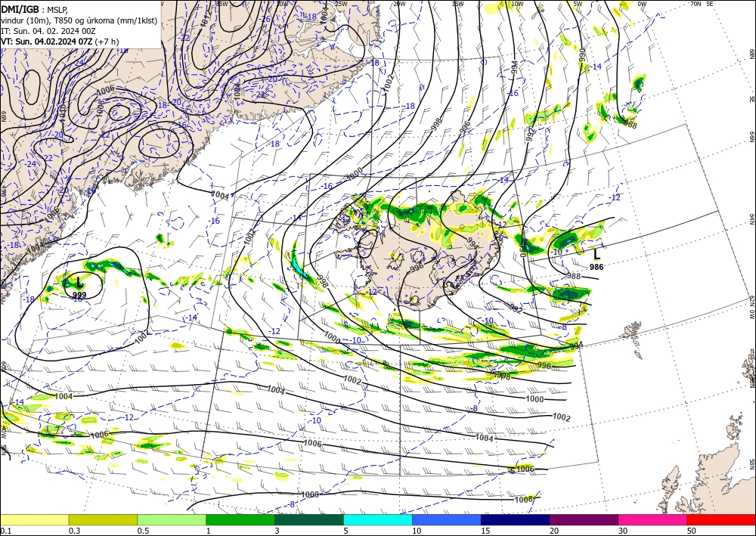Screen dimensions: 756x536
Task: Click the light green 0.5–1 legend swatch
Action: 172,519
